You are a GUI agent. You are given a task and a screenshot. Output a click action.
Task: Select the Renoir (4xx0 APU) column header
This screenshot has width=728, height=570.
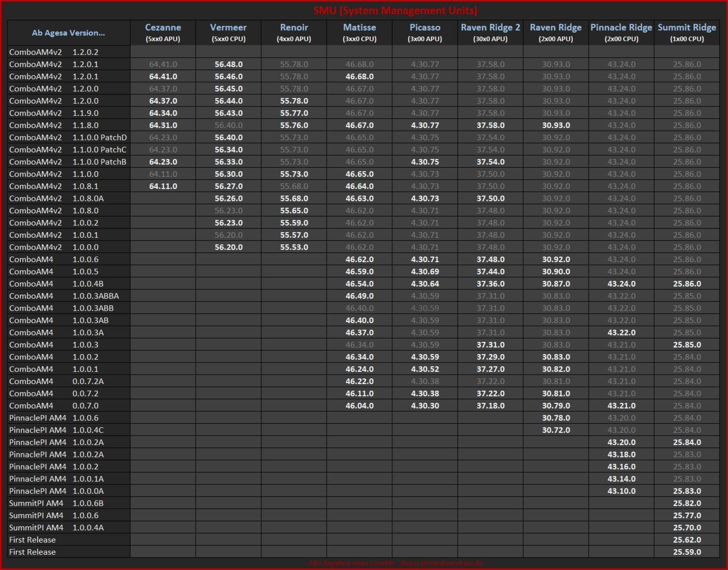pos(294,33)
